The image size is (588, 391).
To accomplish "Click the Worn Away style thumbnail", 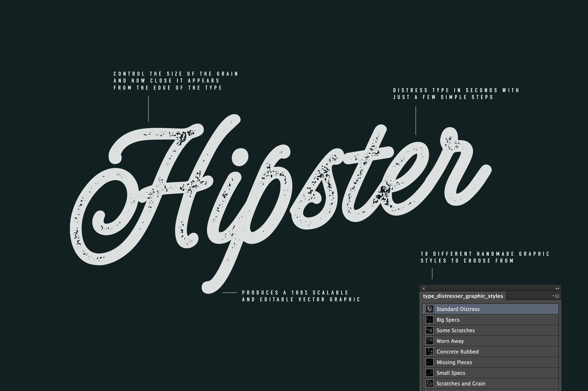I will pyautogui.click(x=429, y=341).
